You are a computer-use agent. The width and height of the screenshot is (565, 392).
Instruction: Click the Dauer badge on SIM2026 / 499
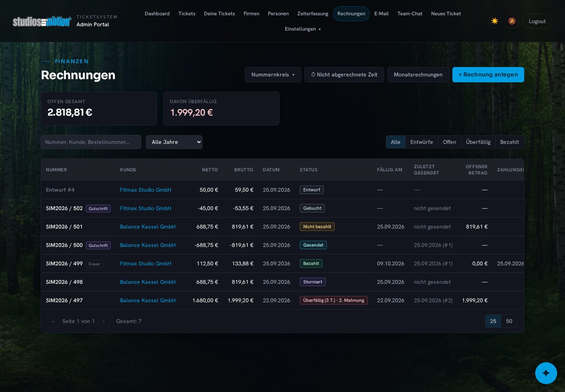pos(94,264)
